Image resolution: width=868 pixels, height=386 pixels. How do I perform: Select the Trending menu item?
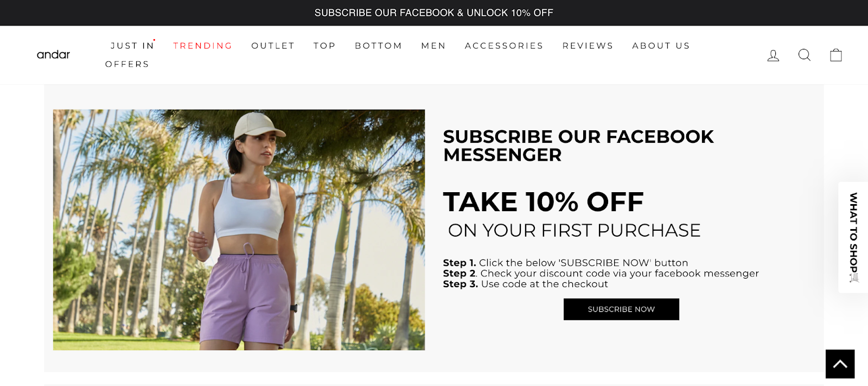click(x=202, y=46)
